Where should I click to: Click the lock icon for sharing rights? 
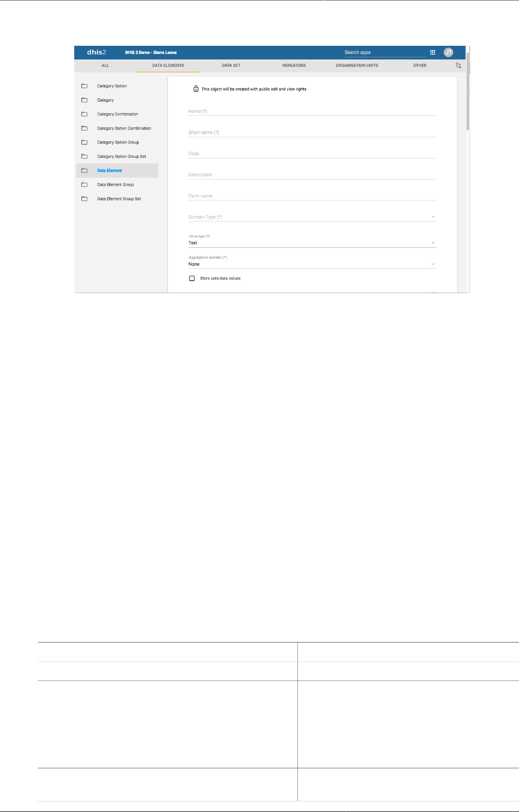tap(196, 88)
